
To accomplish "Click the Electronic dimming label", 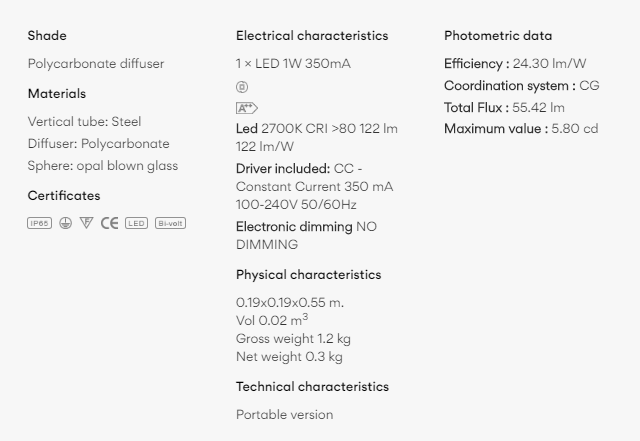I will pos(294,227).
